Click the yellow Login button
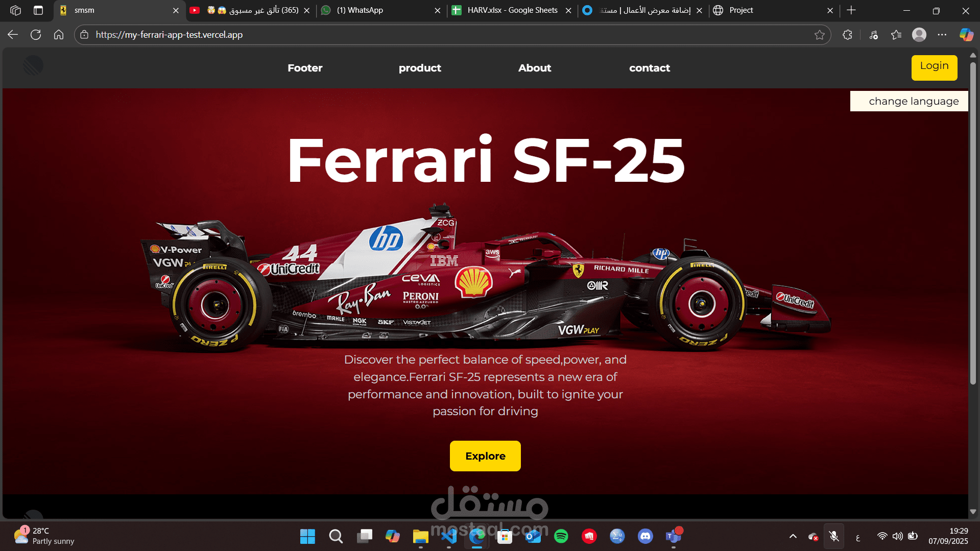Screen dimensions: 980x551 click(x=934, y=67)
